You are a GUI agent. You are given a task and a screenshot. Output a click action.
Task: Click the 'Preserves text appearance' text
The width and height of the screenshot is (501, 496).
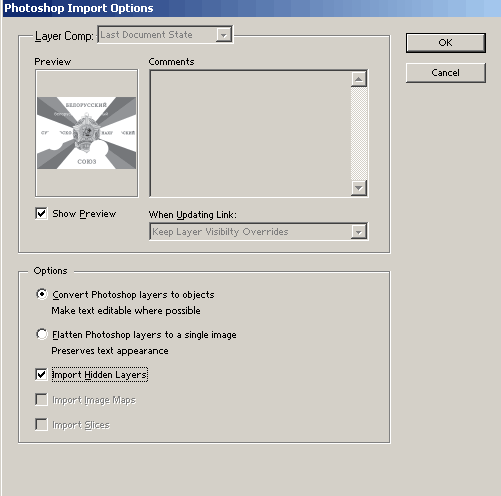point(110,351)
